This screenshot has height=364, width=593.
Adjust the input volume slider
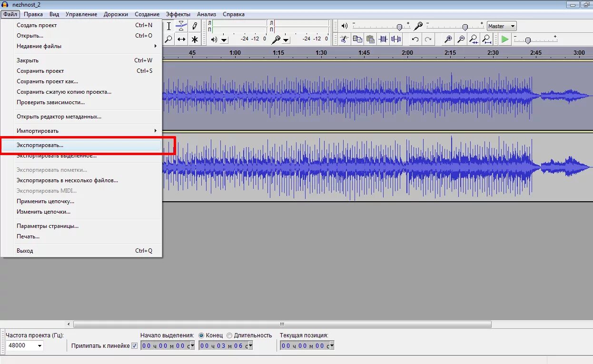tap(465, 27)
